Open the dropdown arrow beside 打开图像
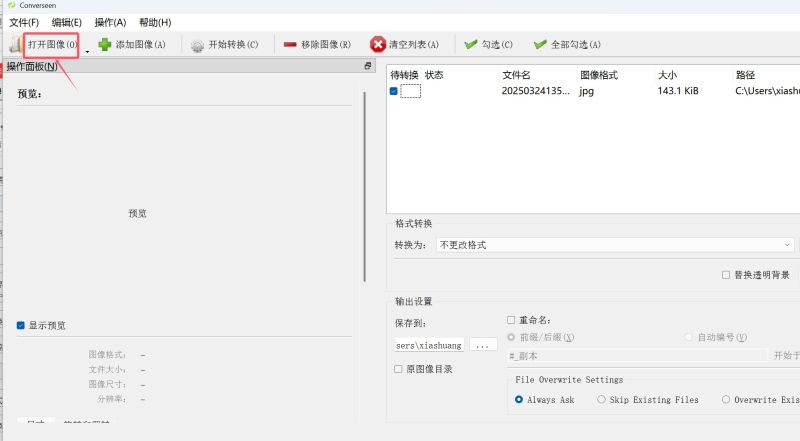 [87, 51]
